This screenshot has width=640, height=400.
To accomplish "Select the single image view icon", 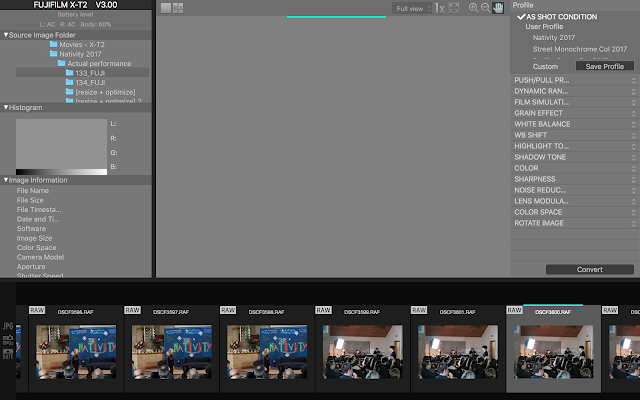I will [166, 8].
